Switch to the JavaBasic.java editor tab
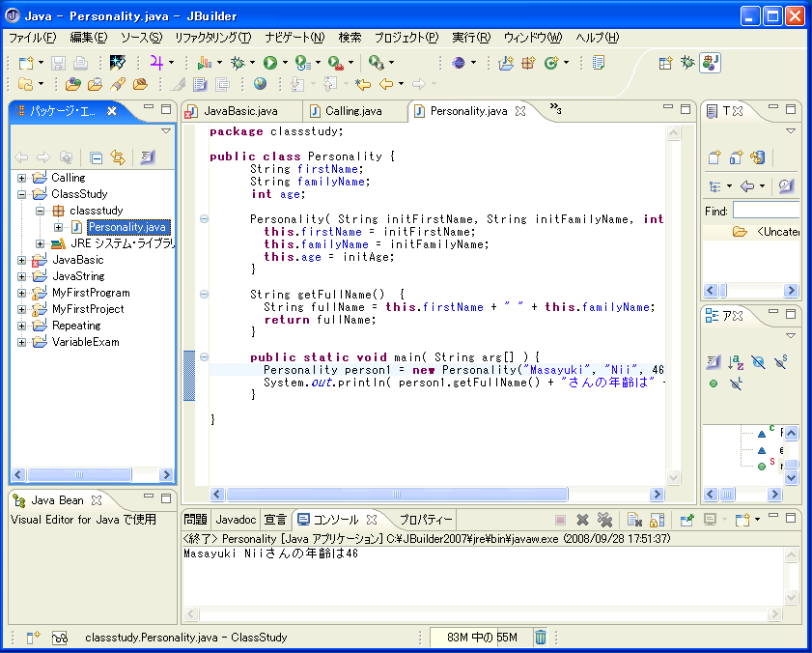 (x=239, y=111)
